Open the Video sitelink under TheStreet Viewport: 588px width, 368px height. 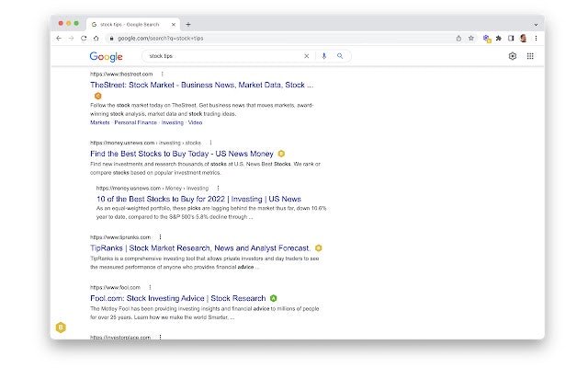click(x=195, y=122)
